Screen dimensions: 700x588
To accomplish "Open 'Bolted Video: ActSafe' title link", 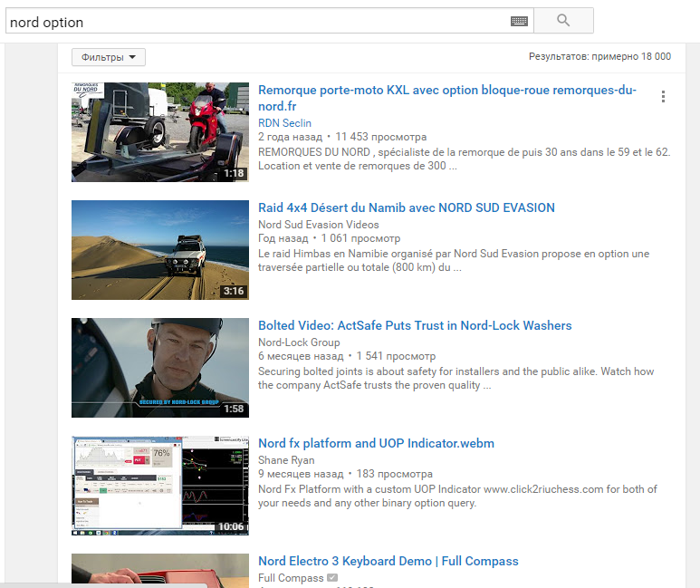I will (x=415, y=325).
